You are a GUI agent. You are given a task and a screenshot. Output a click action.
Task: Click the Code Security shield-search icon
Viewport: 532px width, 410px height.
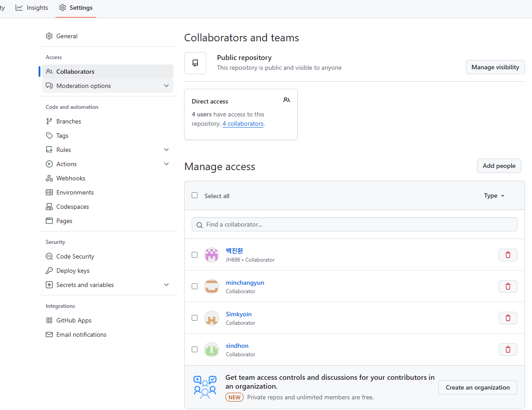[x=49, y=256]
